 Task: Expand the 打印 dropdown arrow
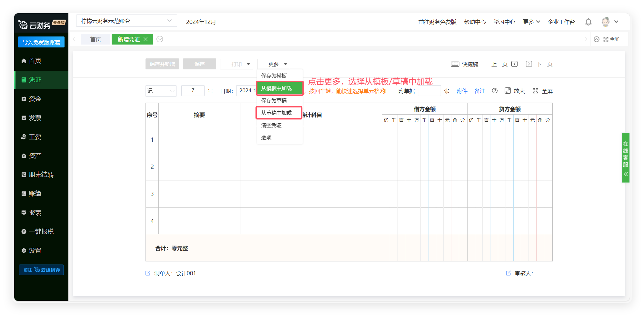click(248, 64)
